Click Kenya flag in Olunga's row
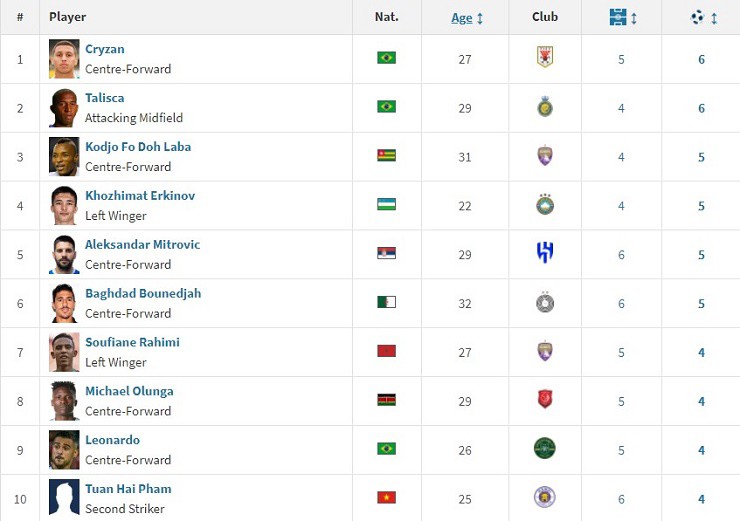The height and width of the screenshot is (521, 740). click(386, 400)
